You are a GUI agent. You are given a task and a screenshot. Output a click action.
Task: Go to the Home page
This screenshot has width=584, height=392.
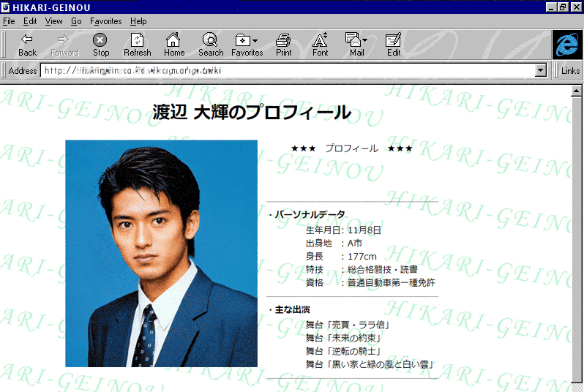(x=173, y=45)
